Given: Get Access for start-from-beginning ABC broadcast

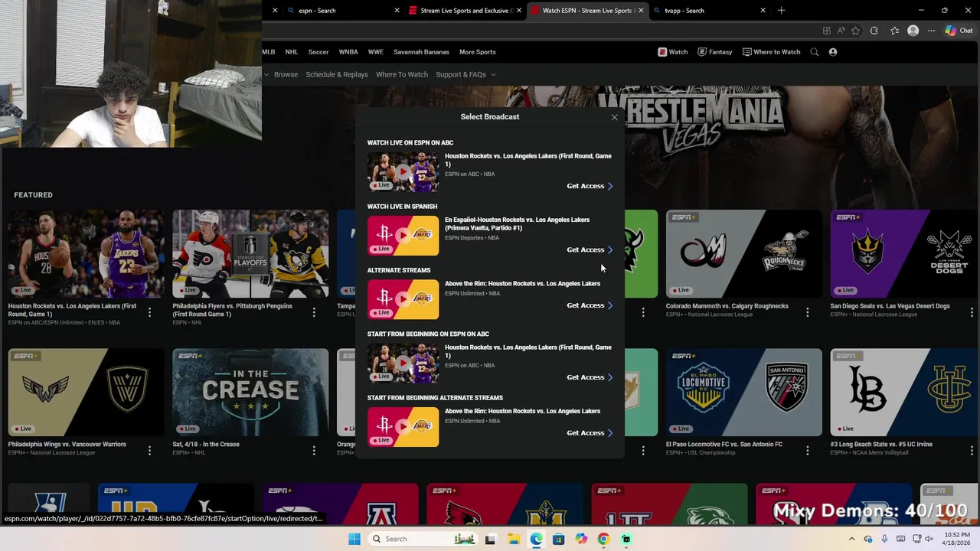Looking at the screenshot, I should 590,377.
